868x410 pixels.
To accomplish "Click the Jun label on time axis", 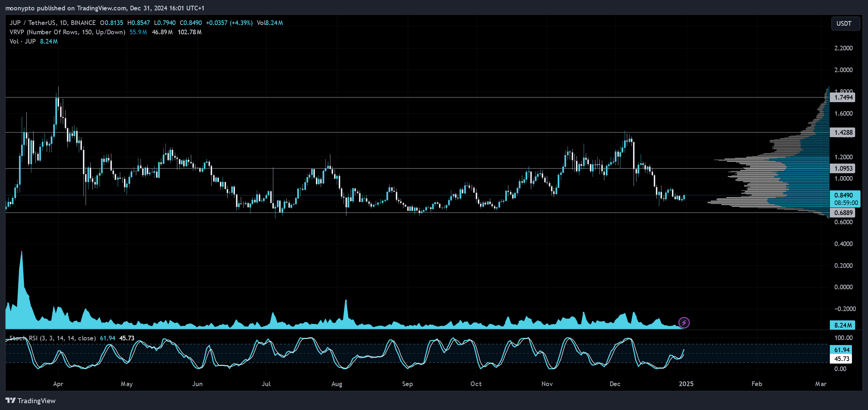I will 197,384.
